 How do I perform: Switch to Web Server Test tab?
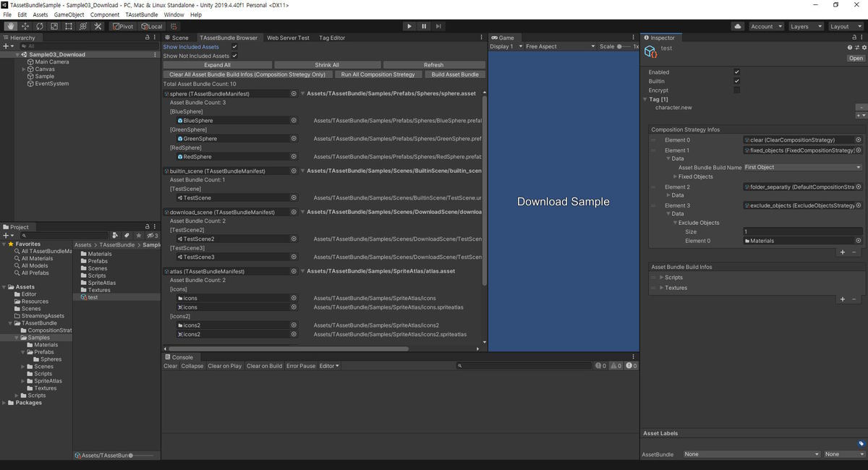point(288,38)
